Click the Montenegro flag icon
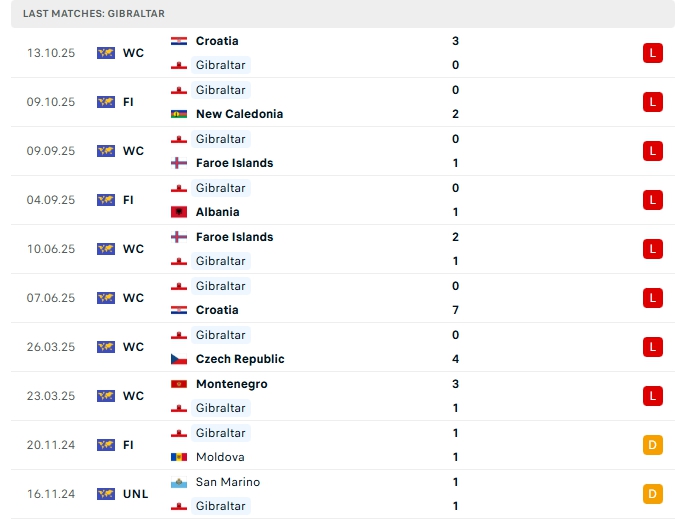 (179, 384)
